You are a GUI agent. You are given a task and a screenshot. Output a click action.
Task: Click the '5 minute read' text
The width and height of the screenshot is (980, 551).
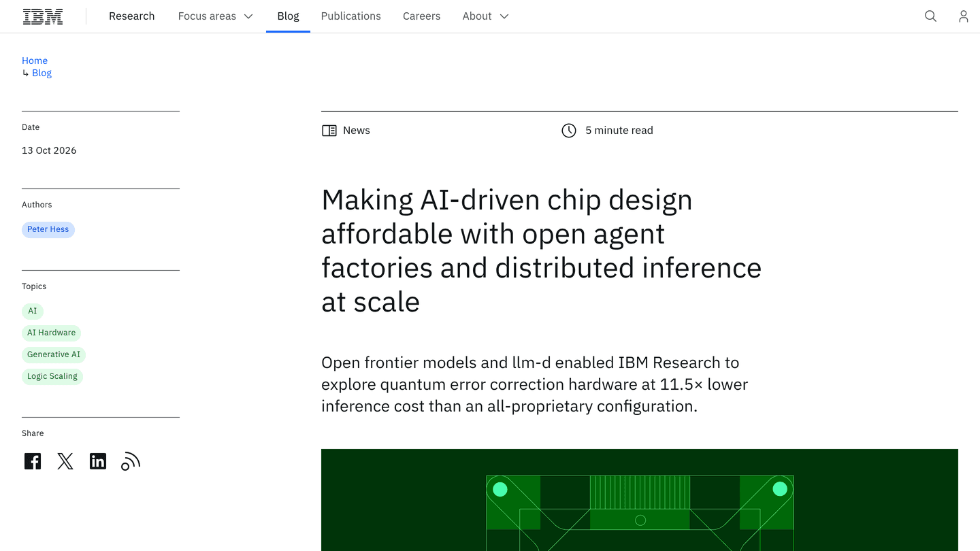[x=619, y=131]
